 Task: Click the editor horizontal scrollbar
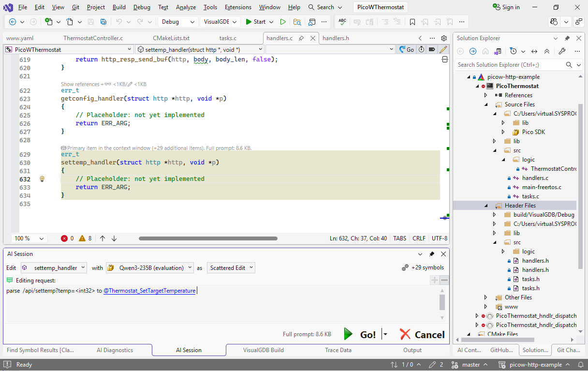[208, 238]
